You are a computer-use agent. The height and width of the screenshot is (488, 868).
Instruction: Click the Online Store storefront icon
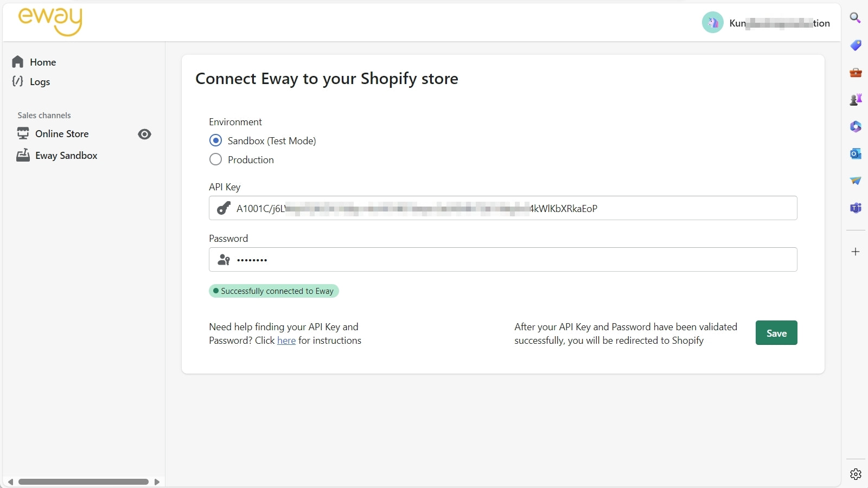click(23, 133)
